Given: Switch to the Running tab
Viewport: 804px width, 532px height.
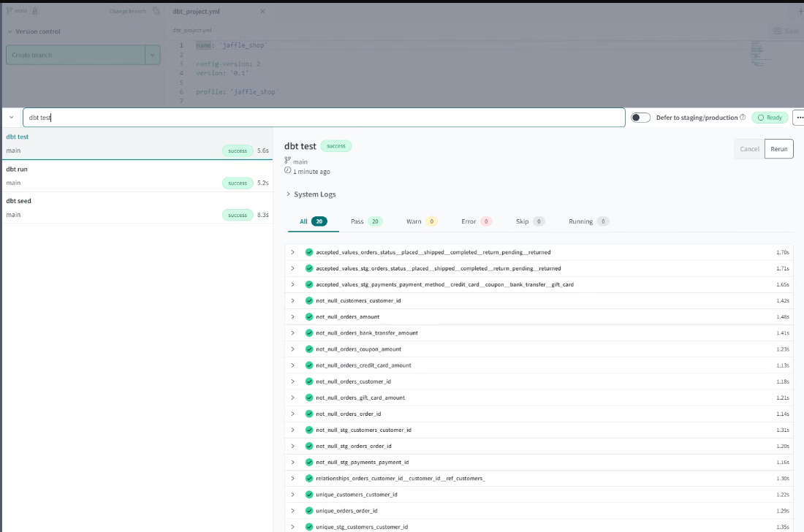Looking at the screenshot, I should [x=588, y=221].
